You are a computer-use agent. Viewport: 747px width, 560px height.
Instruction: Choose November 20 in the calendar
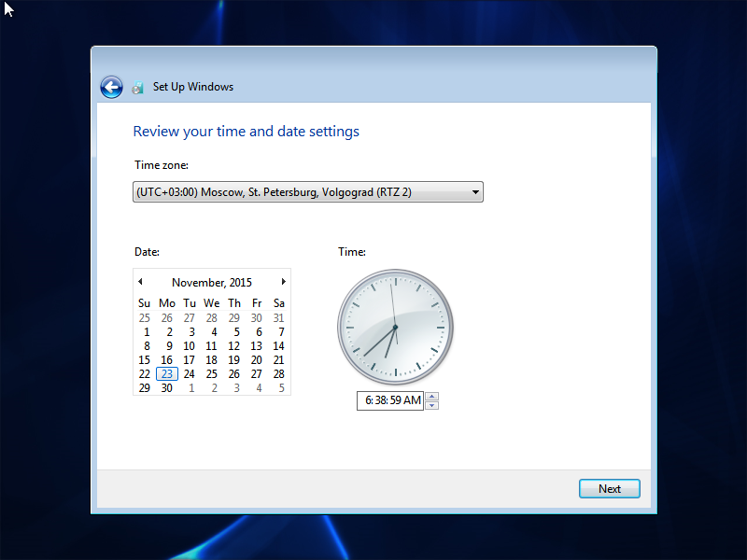256,360
